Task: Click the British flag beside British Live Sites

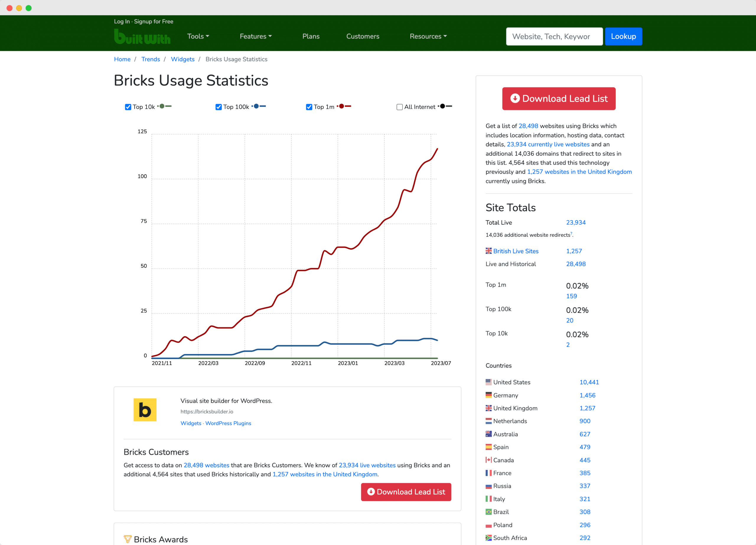Action: point(488,251)
